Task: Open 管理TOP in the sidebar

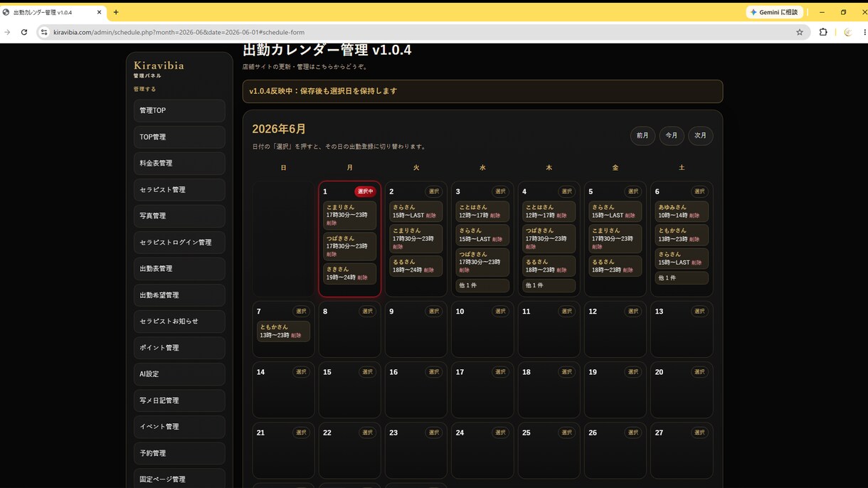Action: (x=179, y=110)
